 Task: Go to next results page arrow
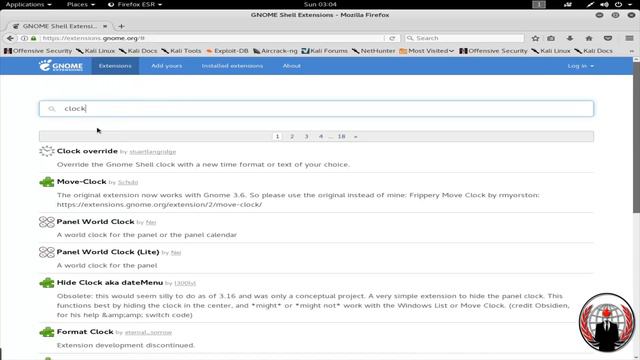coord(356,136)
